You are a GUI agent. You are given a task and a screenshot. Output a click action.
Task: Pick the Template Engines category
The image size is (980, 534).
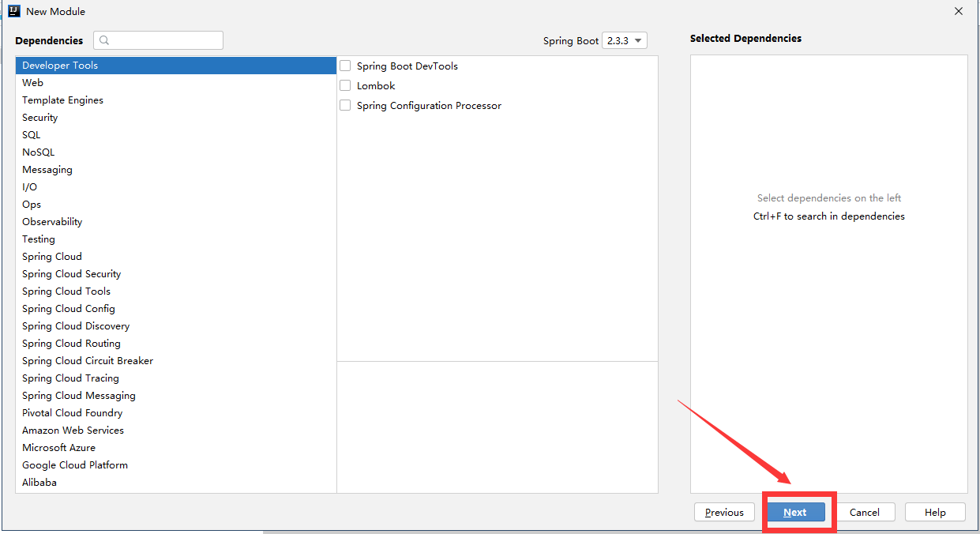[62, 100]
